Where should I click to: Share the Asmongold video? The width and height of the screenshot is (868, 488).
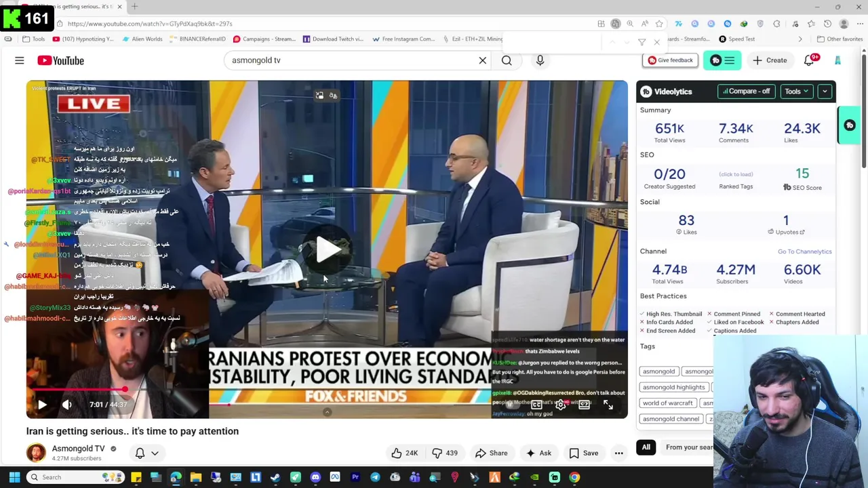point(492,453)
